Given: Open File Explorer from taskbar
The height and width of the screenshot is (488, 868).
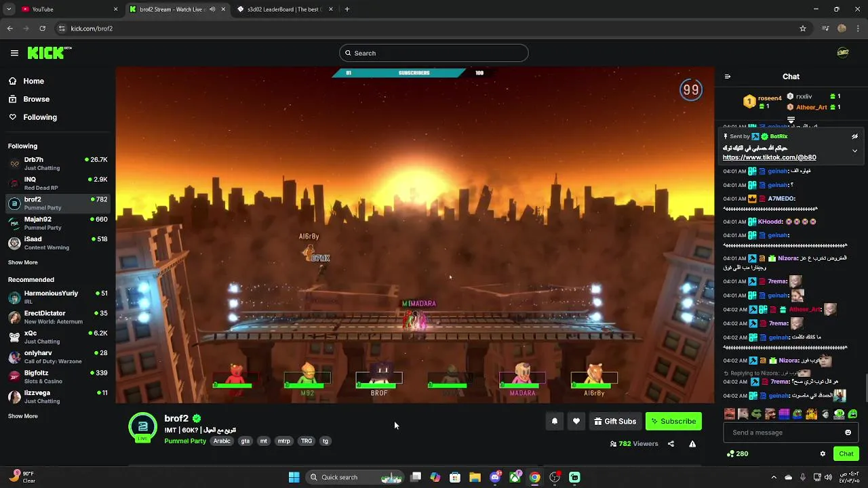Looking at the screenshot, I should tap(475, 477).
